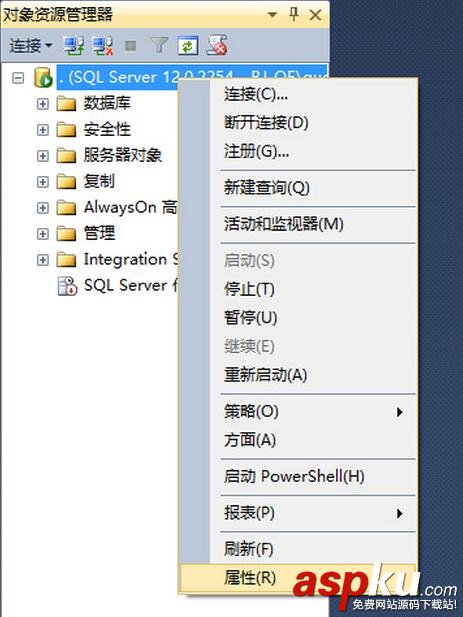Expand the 安全性 folder node
463x617 pixels.
(x=42, y=130)
